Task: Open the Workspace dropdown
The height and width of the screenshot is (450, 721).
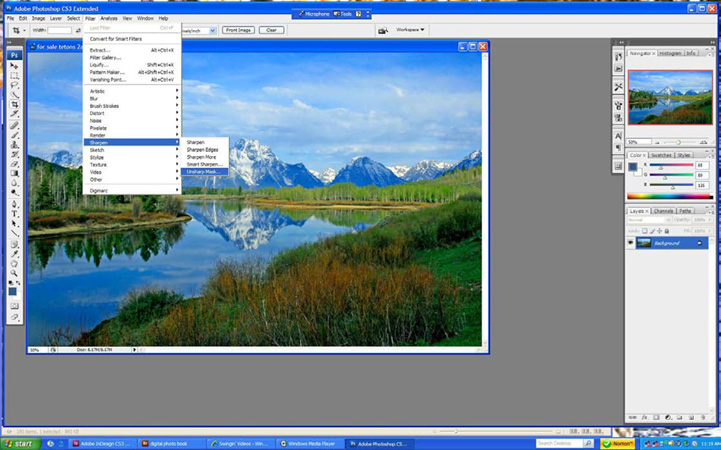Action: 409,30
